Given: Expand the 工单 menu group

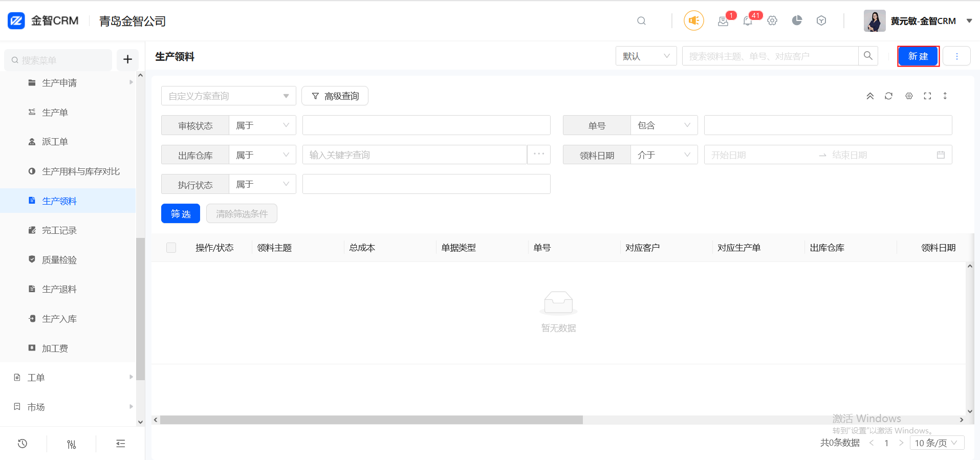Looking at the screenshot, I should pyautogui.click(x=68, y=378).
